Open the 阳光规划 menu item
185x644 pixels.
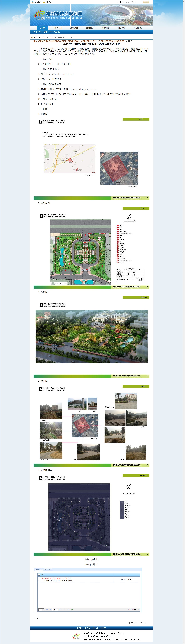[x=106, y=28]
